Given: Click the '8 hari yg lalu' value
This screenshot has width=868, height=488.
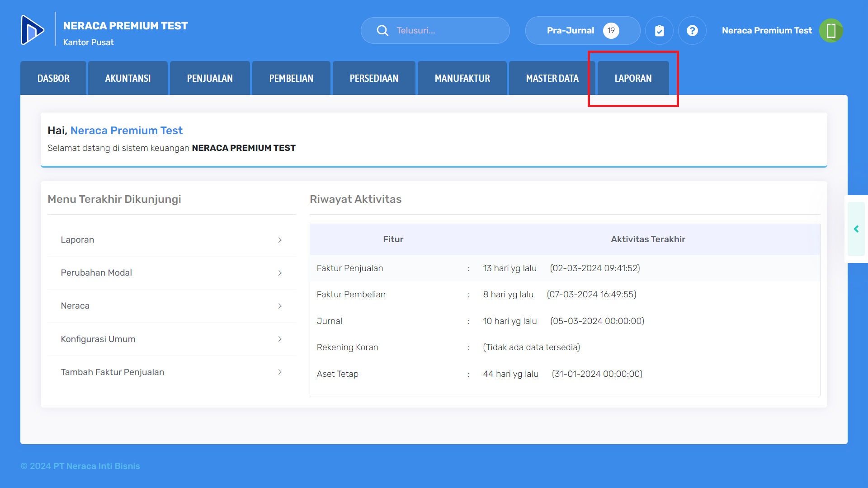Looking at the screenshot, I should coord(508,295).
